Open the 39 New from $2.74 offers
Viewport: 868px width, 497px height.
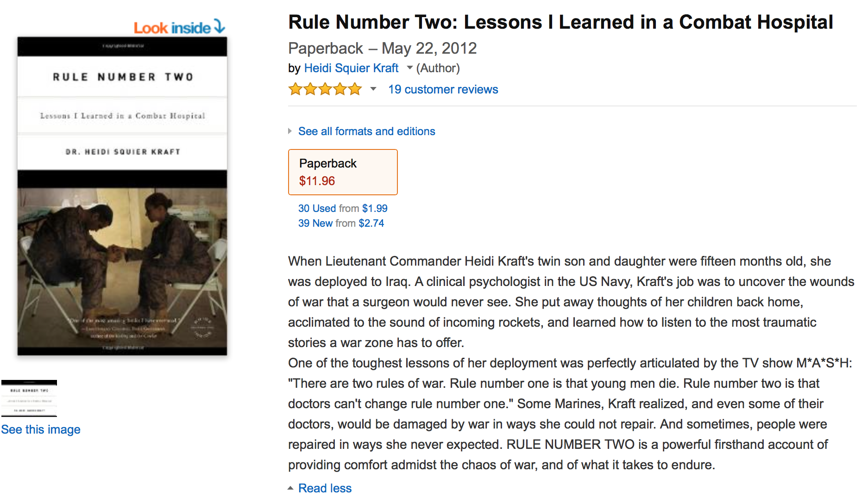[x=341, y=223]
